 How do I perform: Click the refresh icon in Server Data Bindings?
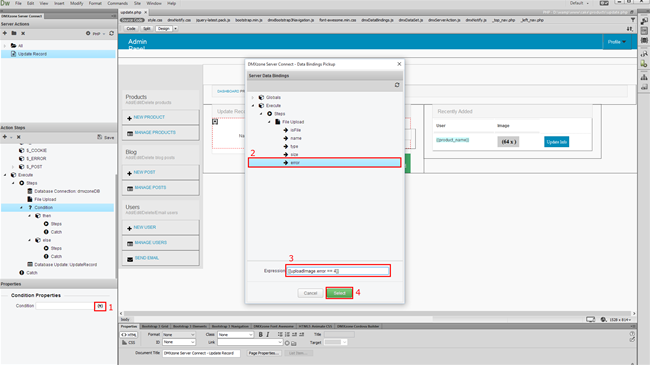pyautogui.click(x=397, y=85)
